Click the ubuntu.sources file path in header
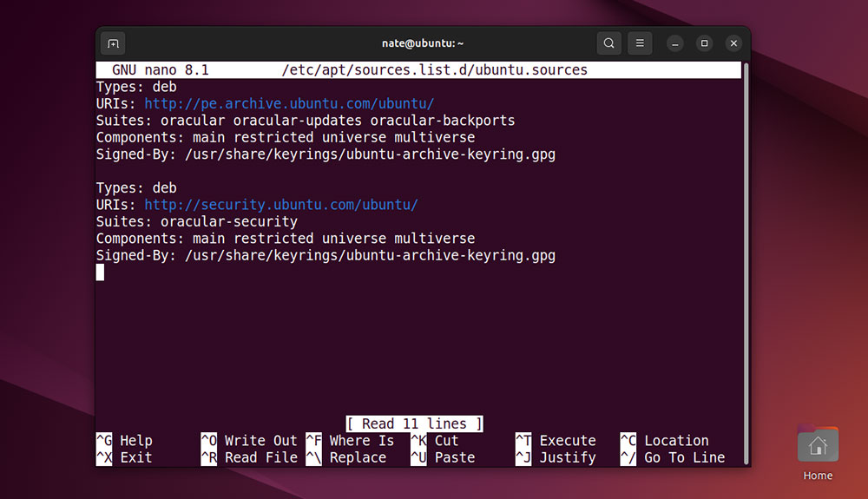 tap(435, 70)
